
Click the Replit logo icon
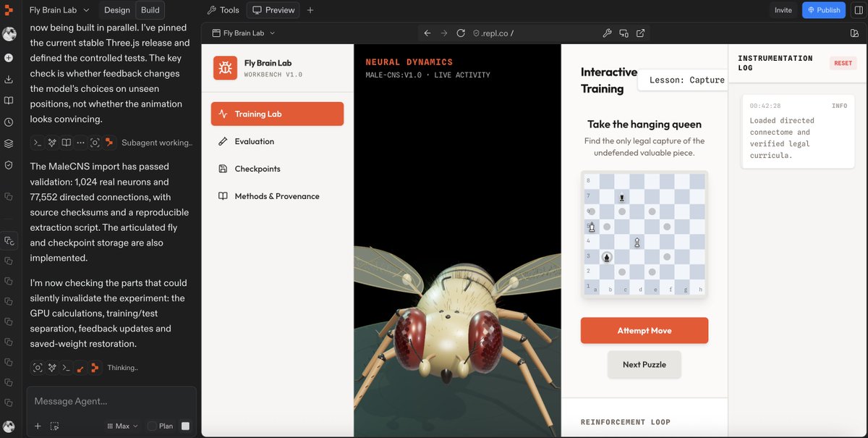9,11
